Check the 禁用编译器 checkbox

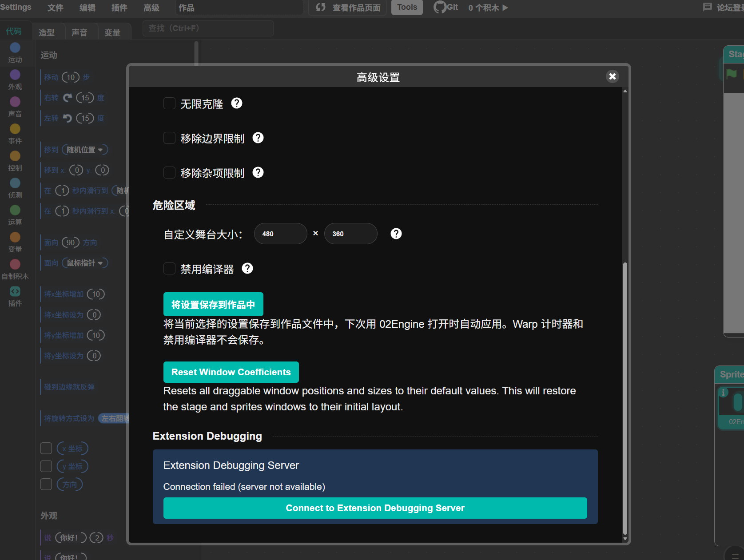click(169, 269)
